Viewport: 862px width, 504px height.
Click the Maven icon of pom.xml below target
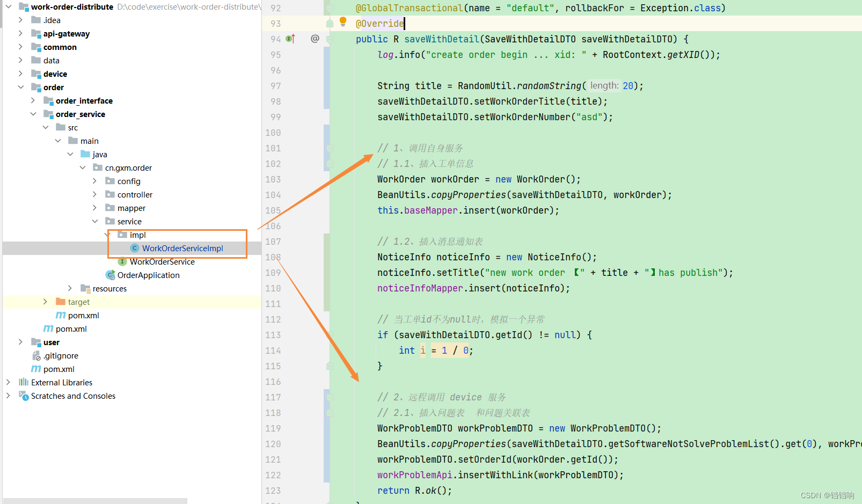(x=61, y=315)
